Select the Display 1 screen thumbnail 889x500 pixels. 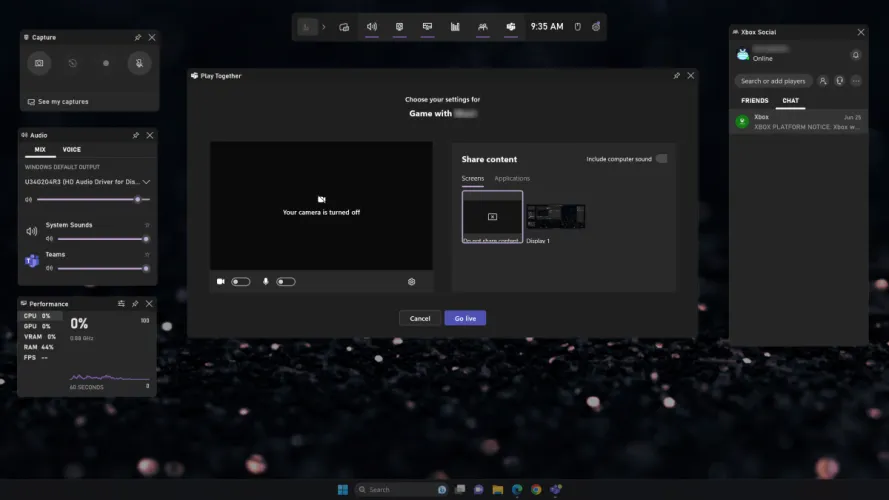tap(556, 217)
